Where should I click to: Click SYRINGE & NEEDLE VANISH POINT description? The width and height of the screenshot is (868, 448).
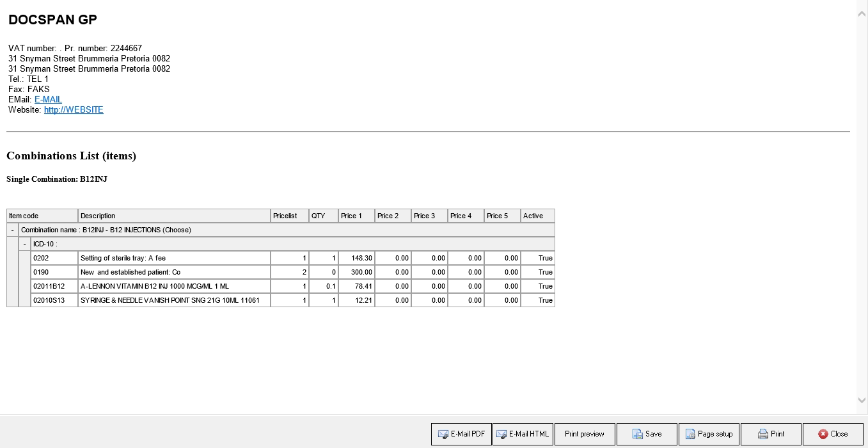pos(174,300)
